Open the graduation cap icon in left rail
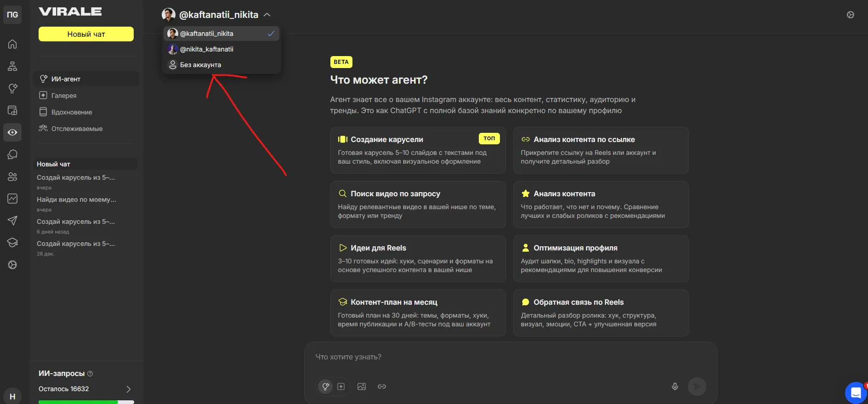Viewport: 868px width, 404px height. (12, 243)
